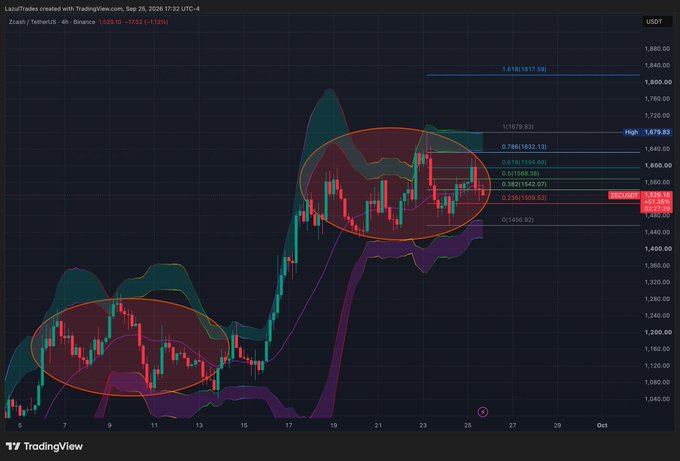
Task: Click the 27 date label on the time axis
Action: 513,425
